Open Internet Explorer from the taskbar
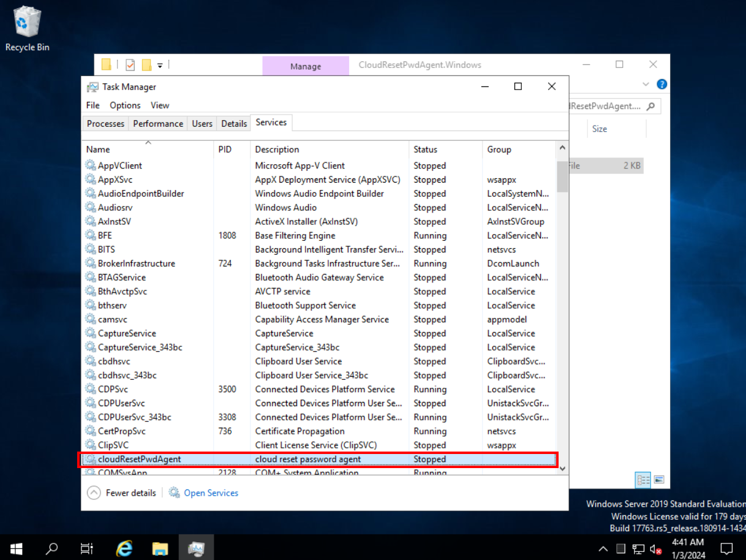This screenshot has height=560, width=746. 124,548
